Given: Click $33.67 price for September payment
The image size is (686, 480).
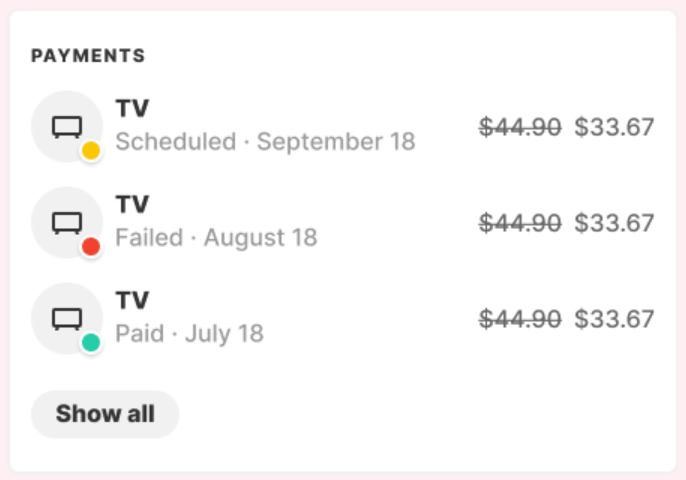Looking at the screenshot, I should tap(614, 127).
